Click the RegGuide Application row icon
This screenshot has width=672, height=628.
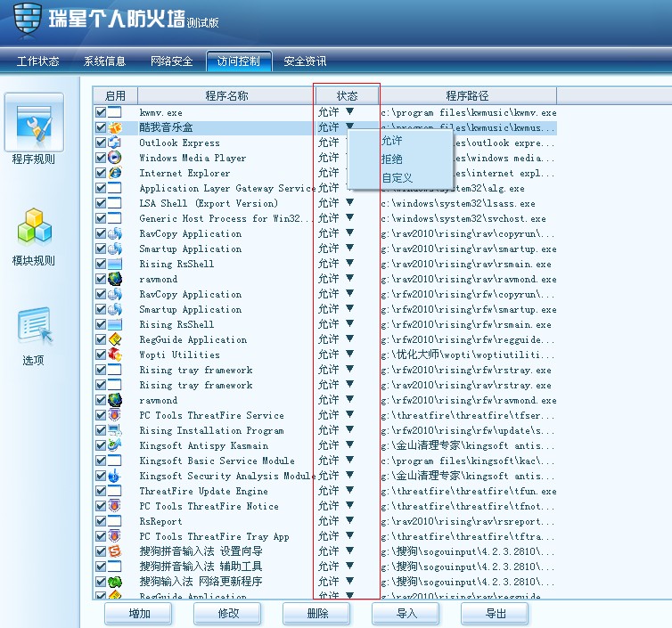click(114, 339)
